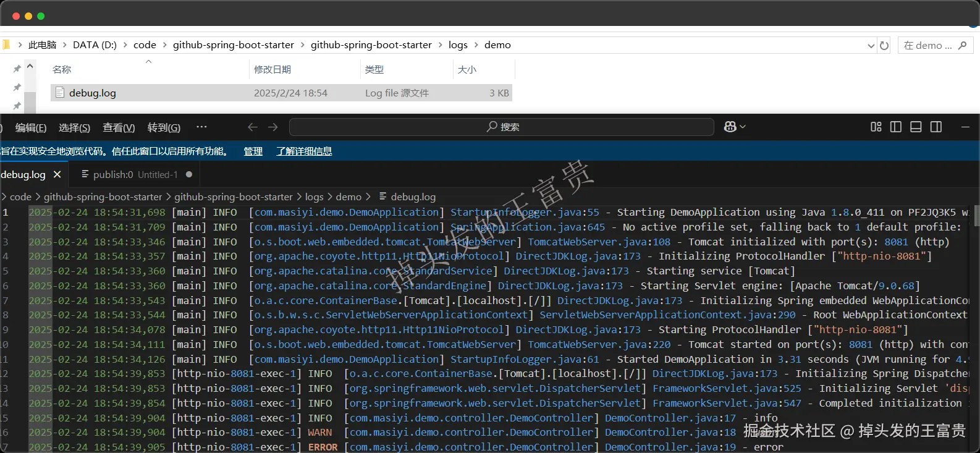980x453 pixels.
Task: Open the 选择(S) menu
Action: tap(74, 127)
